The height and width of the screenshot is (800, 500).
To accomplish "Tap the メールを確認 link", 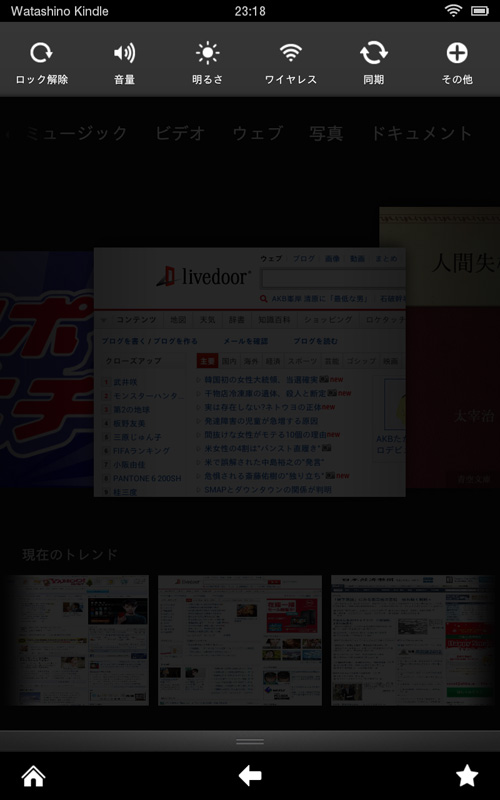I will pyautogui.click(x=246, y=341).
